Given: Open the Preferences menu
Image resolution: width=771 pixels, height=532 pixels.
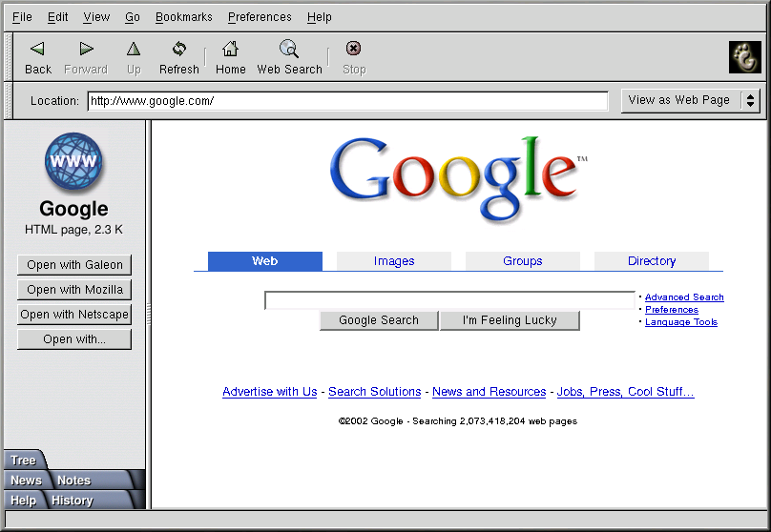Looking at the screenshot, I should [x=260, y=17].
